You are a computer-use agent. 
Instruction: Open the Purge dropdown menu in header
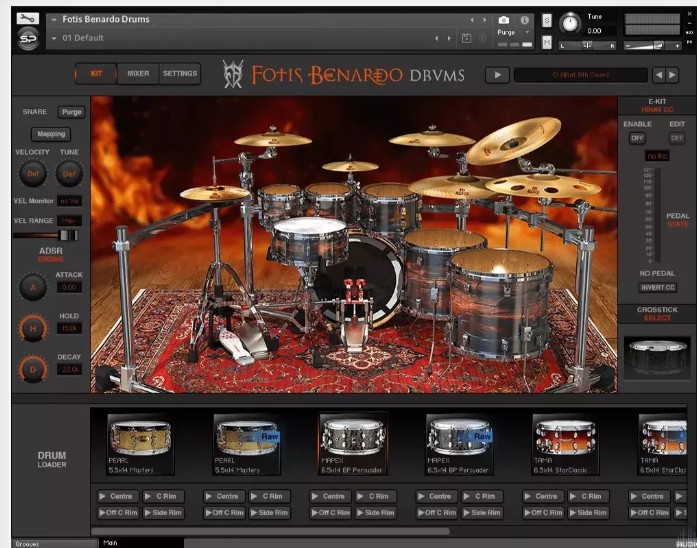click(x=514, y=32)
